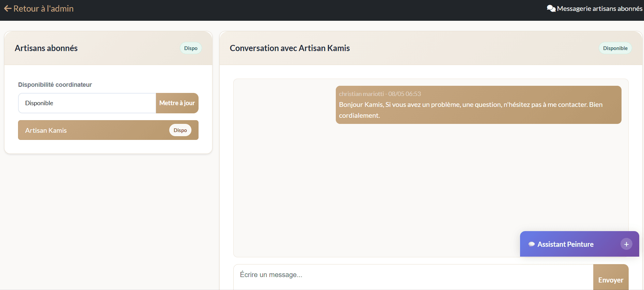The height and width of the screenshot is (290, 644).
Task: Click the Dispo badge on Artisan Kamis row
Action: pos(180,130)
